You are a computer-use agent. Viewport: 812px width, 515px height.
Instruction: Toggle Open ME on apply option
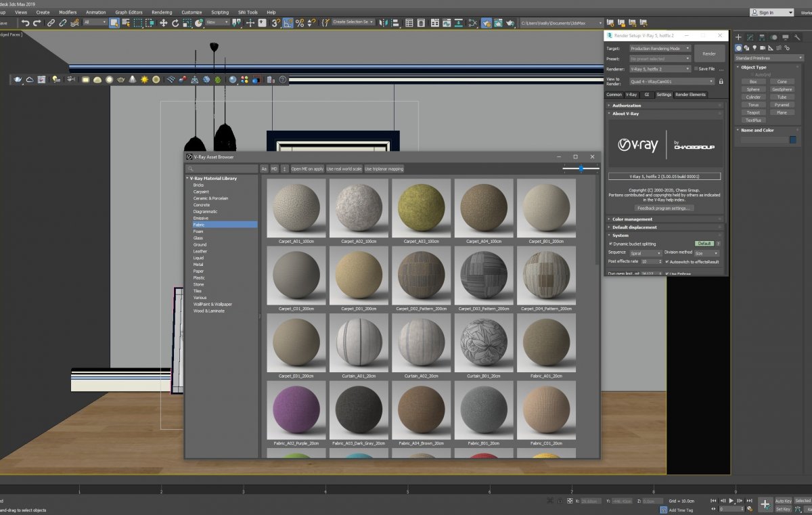(x=307, y=169)
